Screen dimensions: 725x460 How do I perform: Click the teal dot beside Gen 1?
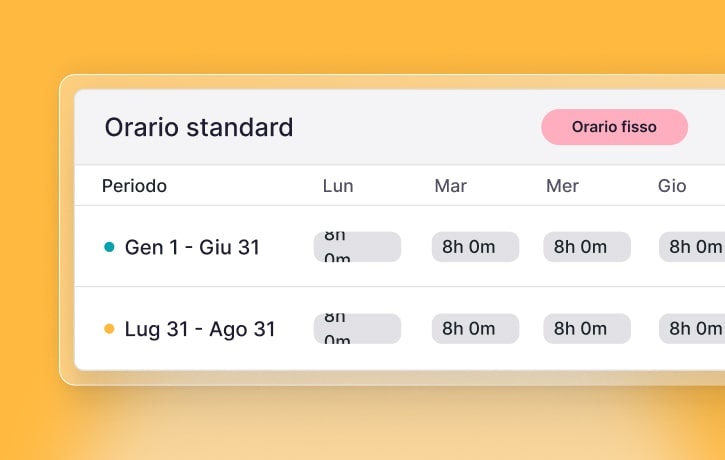[x=109, y=247]
